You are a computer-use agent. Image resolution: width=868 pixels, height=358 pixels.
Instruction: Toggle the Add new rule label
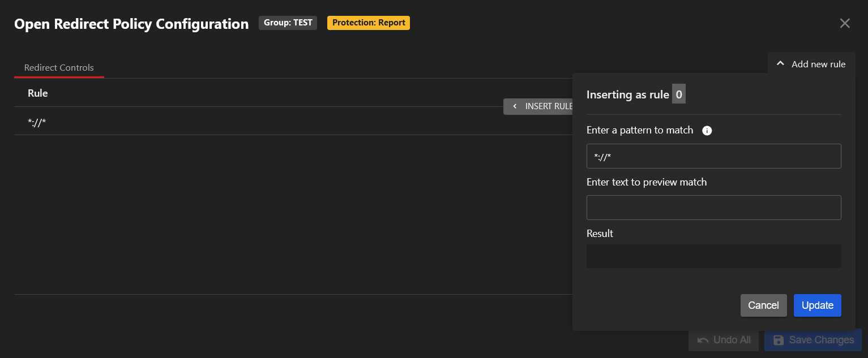point(818,64)
